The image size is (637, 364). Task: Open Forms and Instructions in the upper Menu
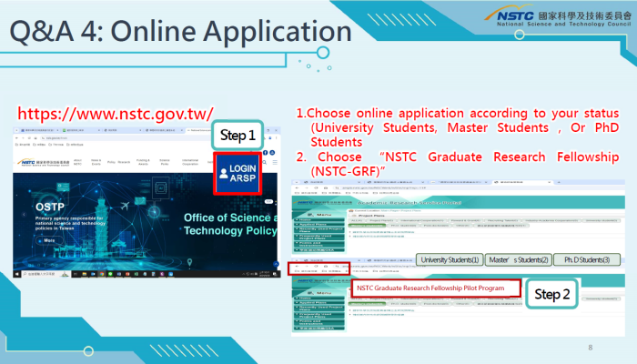319,244
